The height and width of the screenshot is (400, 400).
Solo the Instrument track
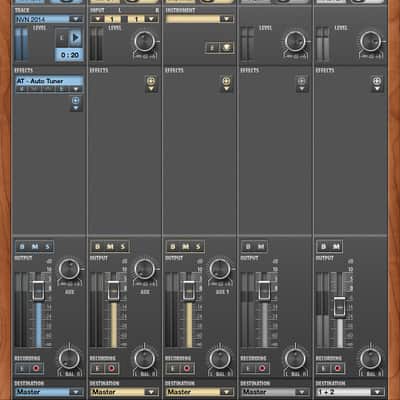click(198, 247)
